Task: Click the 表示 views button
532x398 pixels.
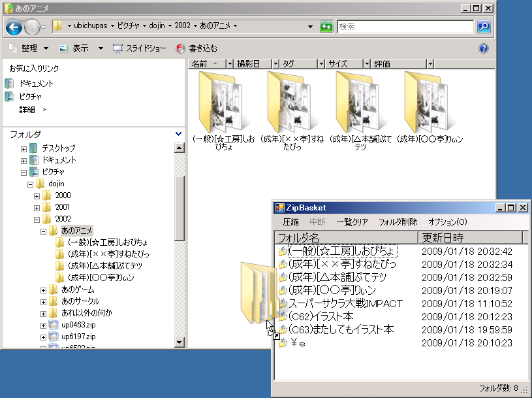Action: (x=74, y=48)
